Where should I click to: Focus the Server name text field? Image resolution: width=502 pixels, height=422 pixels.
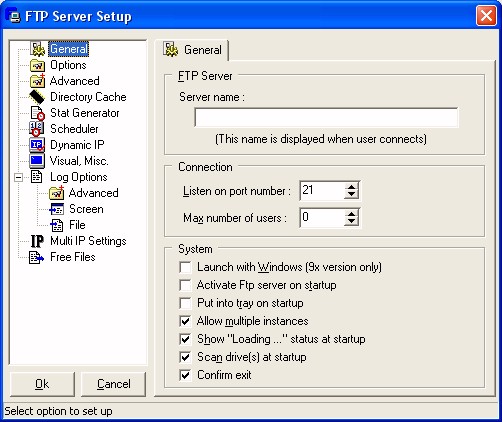(x=326, y=117)
